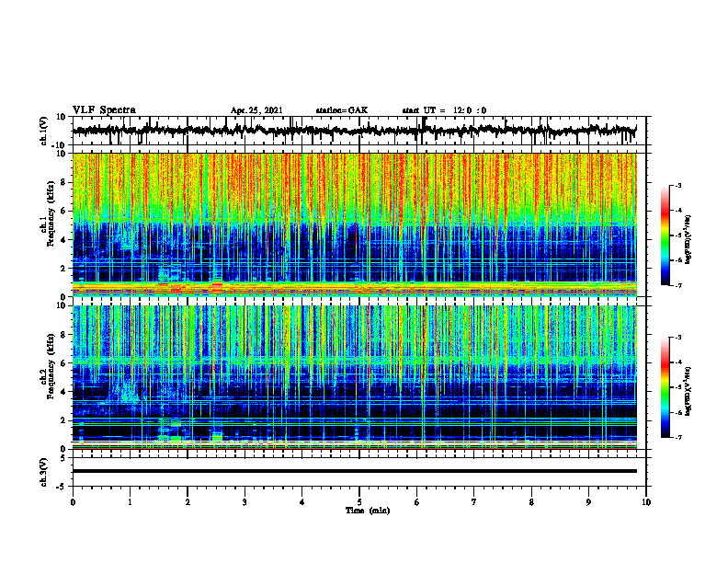728x563 pixels.
Task: Click the "-7" tick on ch.2 color bar
Action: pos(678,438)
